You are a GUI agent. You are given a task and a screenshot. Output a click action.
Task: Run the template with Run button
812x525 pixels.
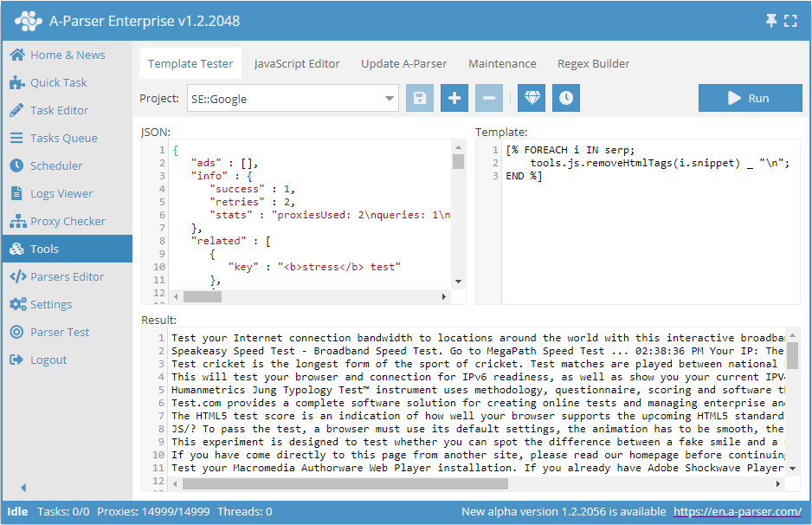pos(750,98)
